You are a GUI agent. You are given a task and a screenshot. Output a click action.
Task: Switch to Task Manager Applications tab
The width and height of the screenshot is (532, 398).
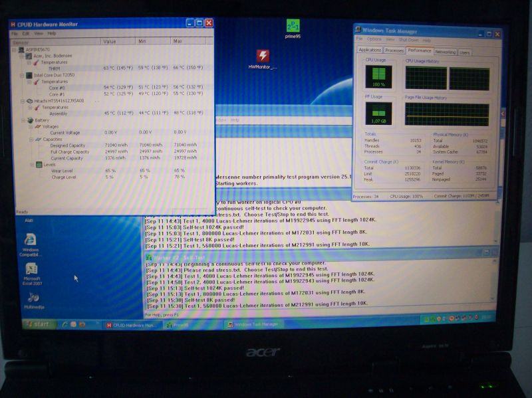point(370,50)
